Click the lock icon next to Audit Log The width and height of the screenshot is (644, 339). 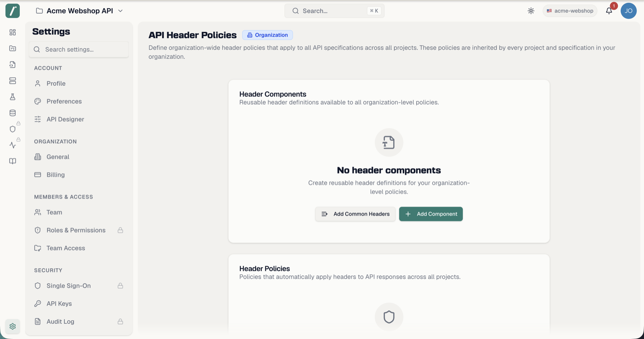coord(120,322)
